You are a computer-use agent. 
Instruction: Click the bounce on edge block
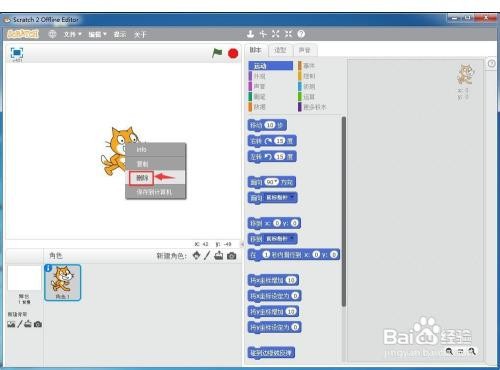pos(271,353)
